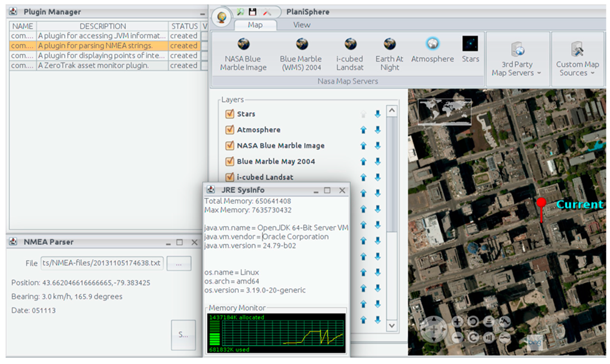This screenshot has height=364, width=610.
Task: Minimize the Plugin Manager panel
Action: 202,14
